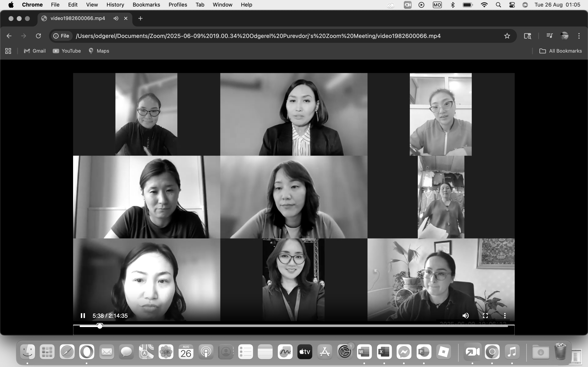The height and width of the screenshot is (367, 588).
Task: Open the Profiles menu
Action: coord(178,5)
